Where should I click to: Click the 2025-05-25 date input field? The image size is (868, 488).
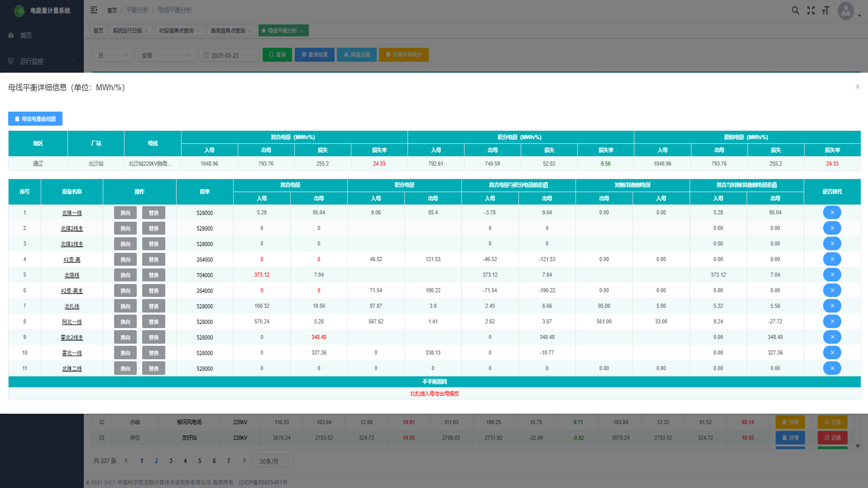pyautogui.click(x=229, y=55)
